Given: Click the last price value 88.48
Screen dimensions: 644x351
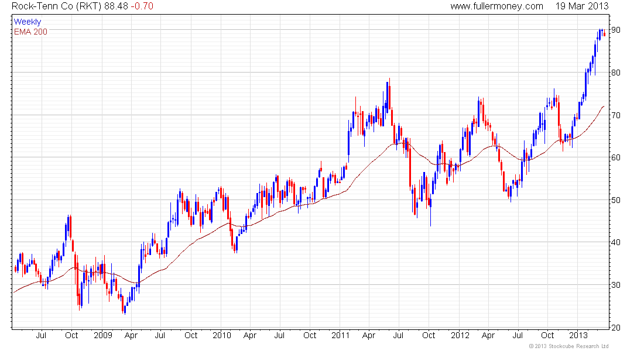Looking at the screenshot, I should (117, 6).
